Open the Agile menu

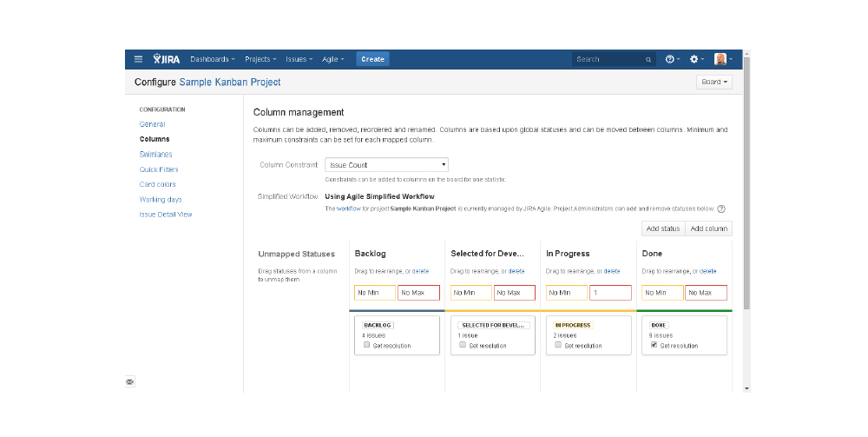coord(332,59)
